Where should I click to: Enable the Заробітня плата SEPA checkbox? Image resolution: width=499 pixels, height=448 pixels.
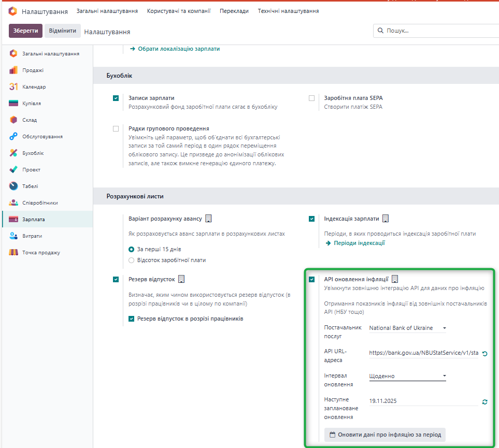point(311,98)
